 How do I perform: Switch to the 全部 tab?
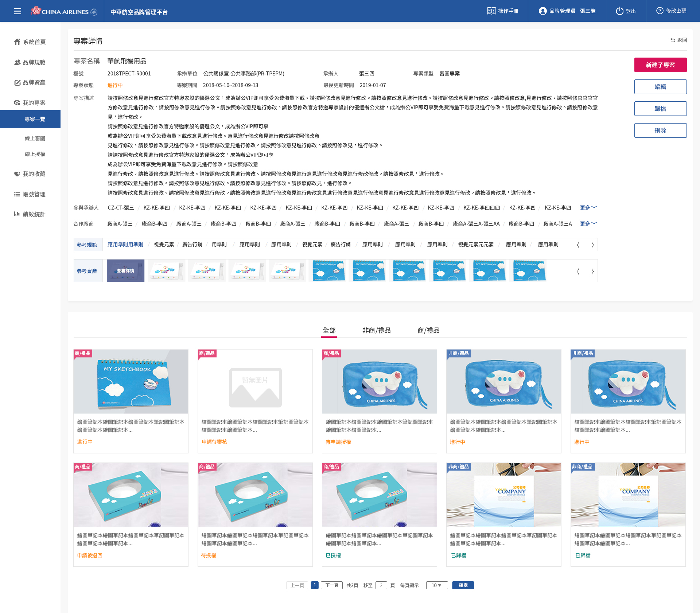329,330
